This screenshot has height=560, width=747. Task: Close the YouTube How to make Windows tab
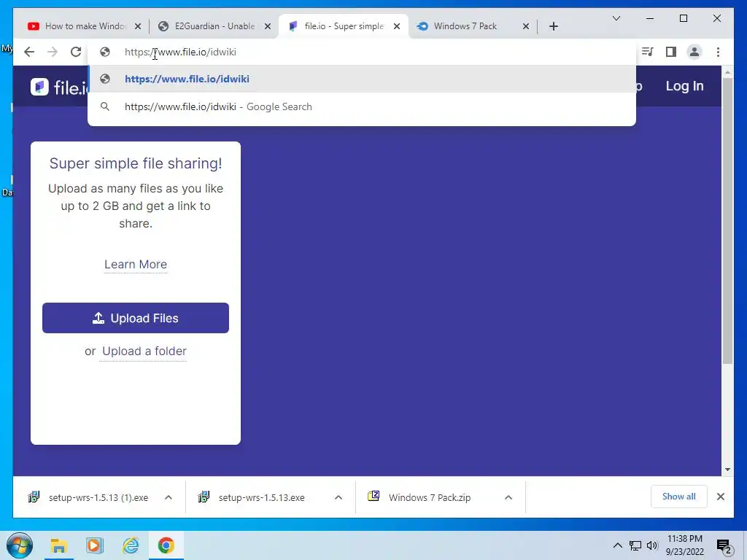click(x=138, y=26)
